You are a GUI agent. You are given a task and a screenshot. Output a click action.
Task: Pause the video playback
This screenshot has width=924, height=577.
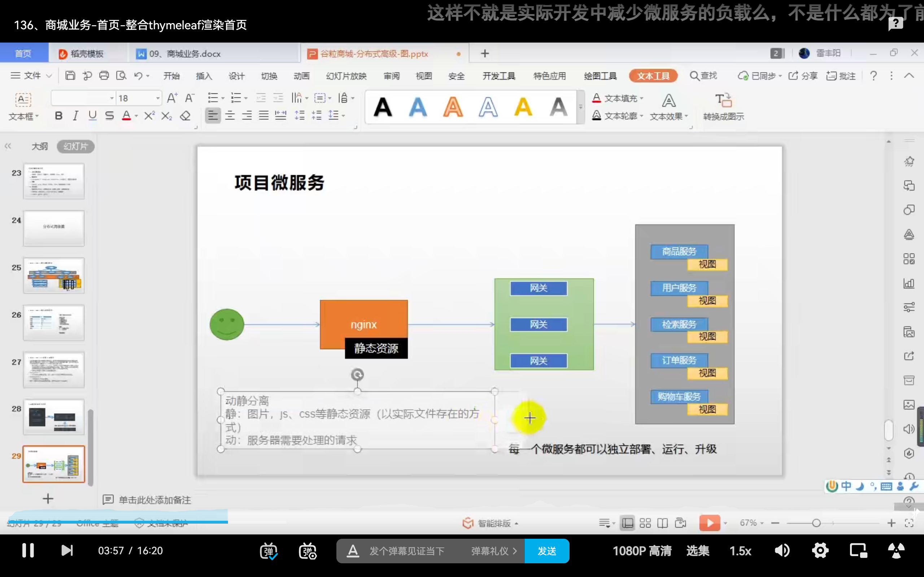coord(28,550)
